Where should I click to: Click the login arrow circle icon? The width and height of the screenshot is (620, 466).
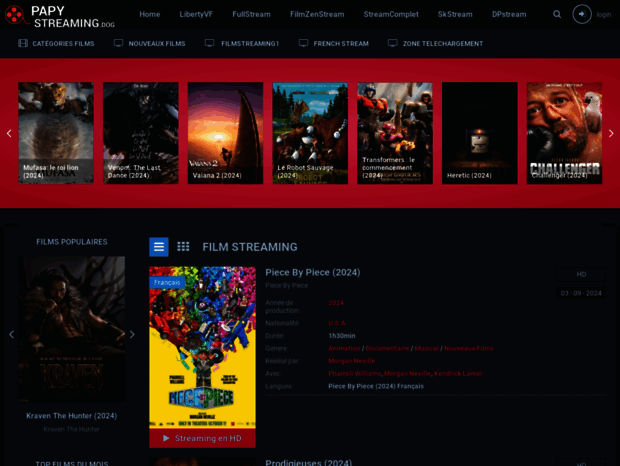click(582, 14)
